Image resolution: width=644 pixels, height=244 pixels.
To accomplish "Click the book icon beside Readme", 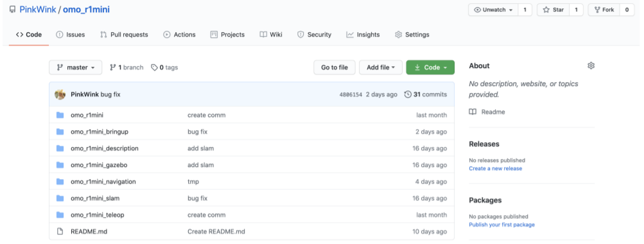I will 473,112.
